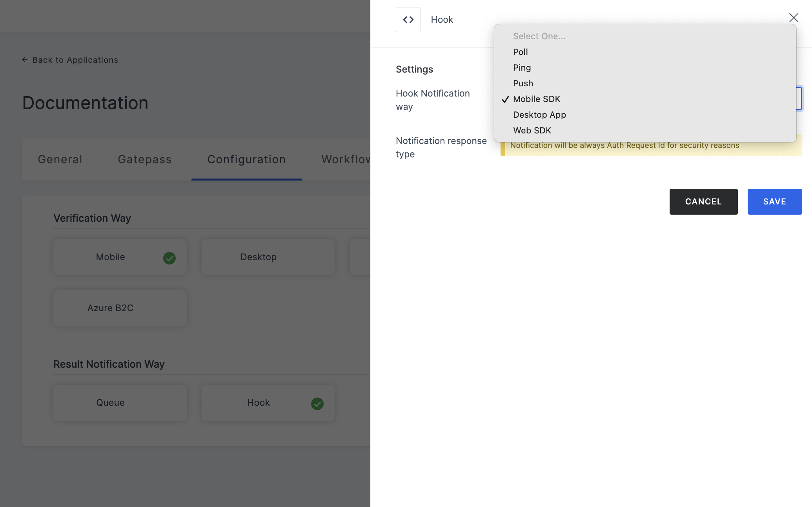Click the Settings heading
Screen dimensions: 812x507
click(414, 69)
